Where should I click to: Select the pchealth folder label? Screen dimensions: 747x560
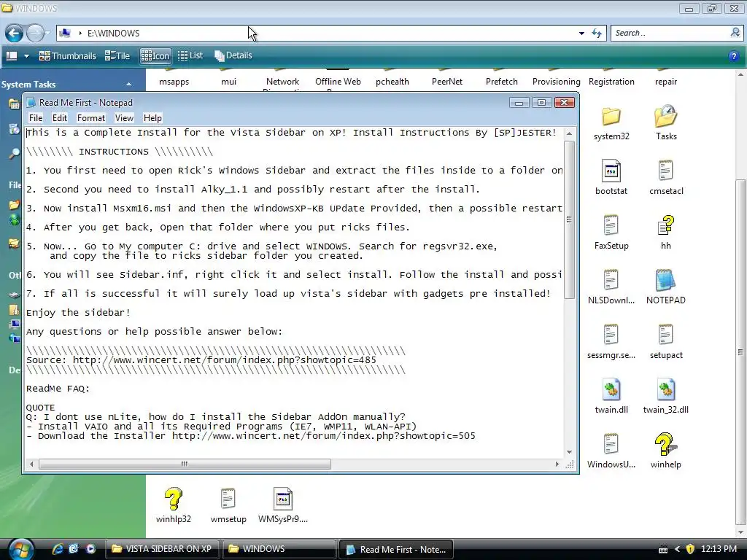[x=392, y=82]
